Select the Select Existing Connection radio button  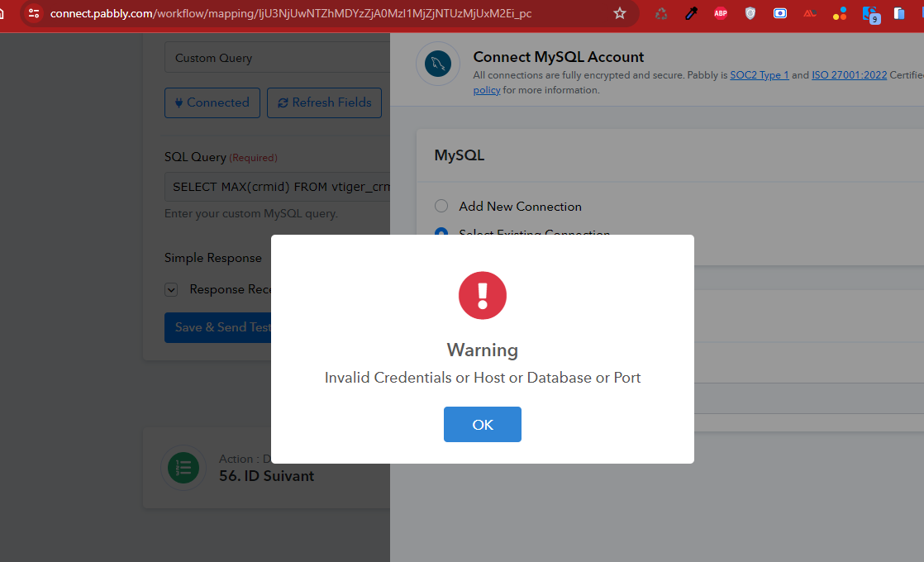point(441,231)
